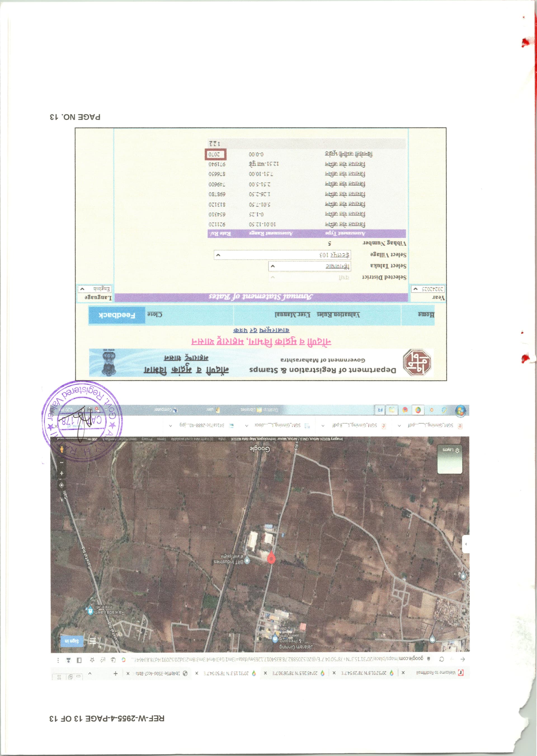Image resolution: width=537 pixels, height=756 pixels.
Task: Open the Select Taluka dropdown
Action: click(x=310, y=266)
